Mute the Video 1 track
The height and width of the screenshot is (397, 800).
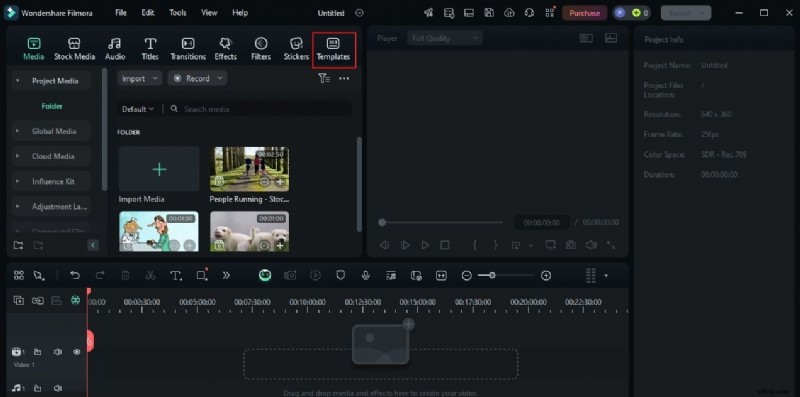point(58,352)
